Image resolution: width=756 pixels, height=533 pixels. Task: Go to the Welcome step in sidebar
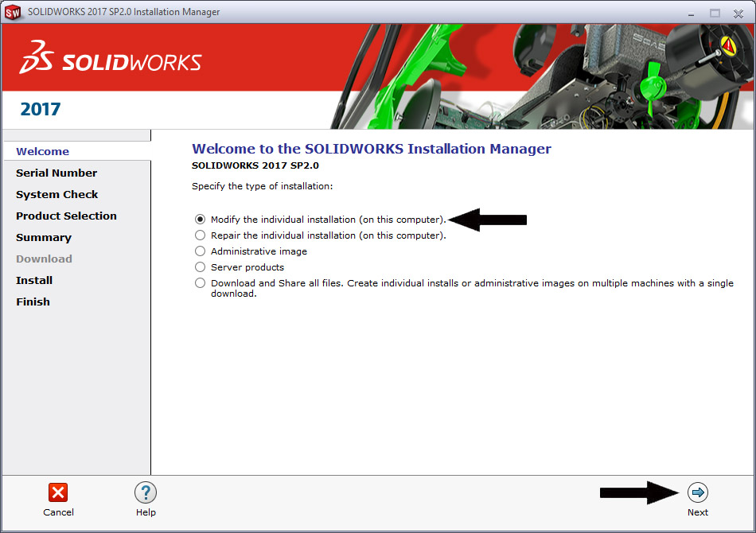pos(42,151)
